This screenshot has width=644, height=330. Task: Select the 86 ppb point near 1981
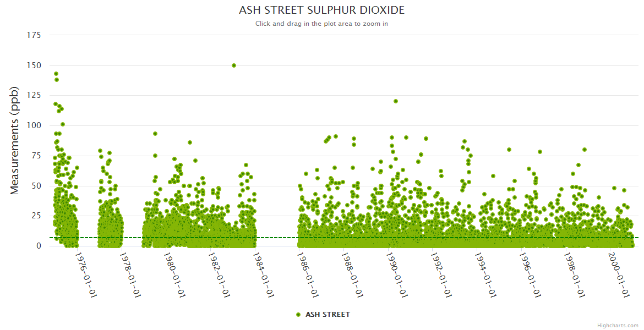pos(190,142)
